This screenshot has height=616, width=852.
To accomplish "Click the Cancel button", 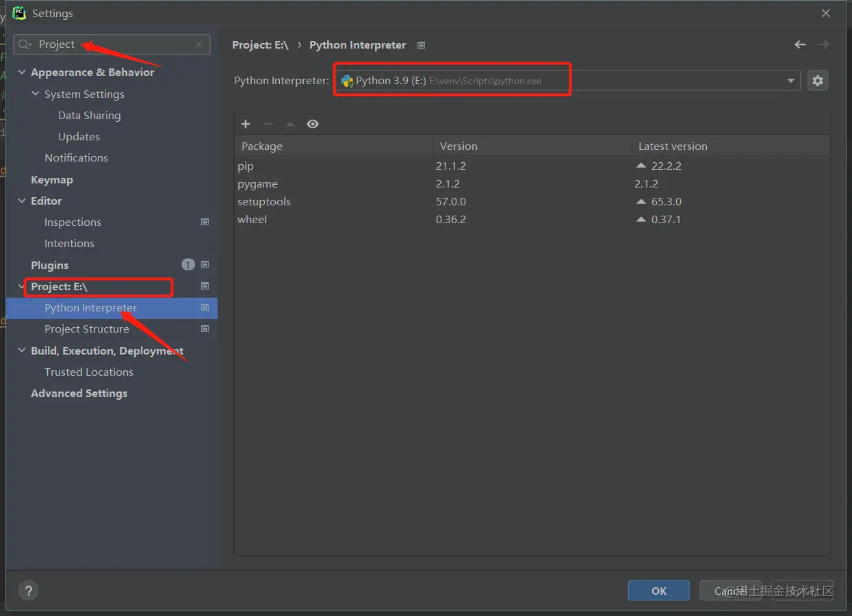I will coord(730,591).
